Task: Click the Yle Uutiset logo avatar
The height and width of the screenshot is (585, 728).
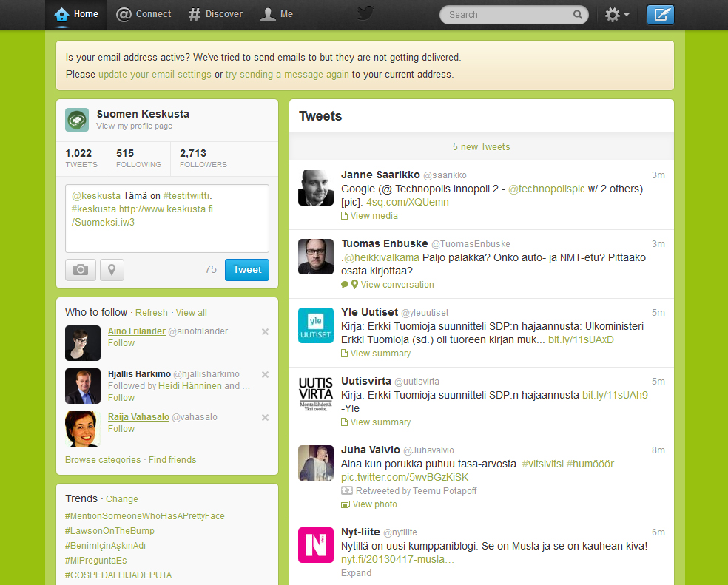Action: click(x=316, y=325)
